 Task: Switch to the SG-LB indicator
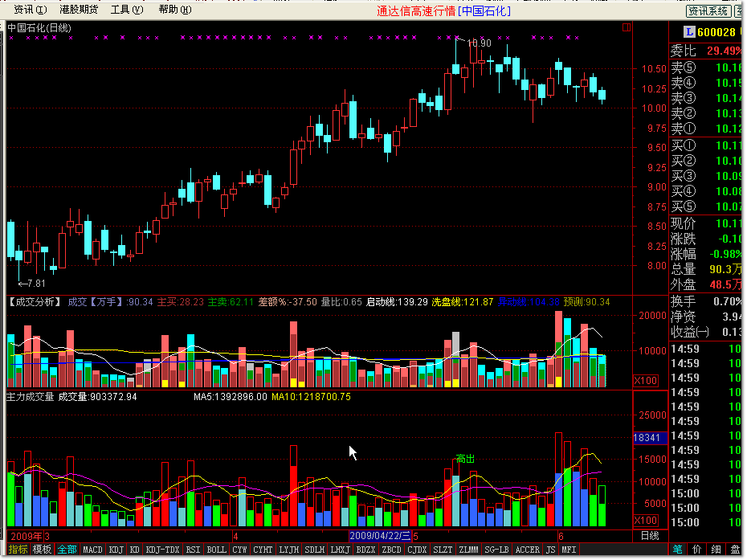(497, 550)
